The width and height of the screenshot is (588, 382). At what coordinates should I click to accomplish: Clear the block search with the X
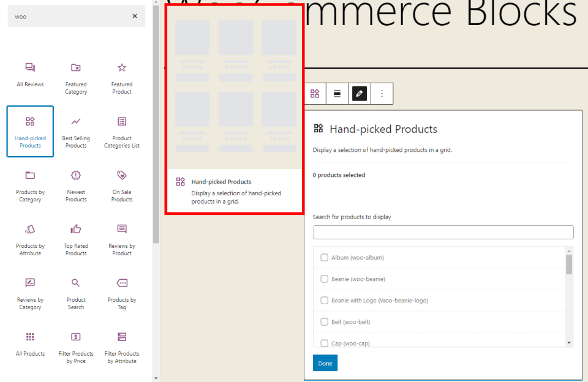click(134, 16)
